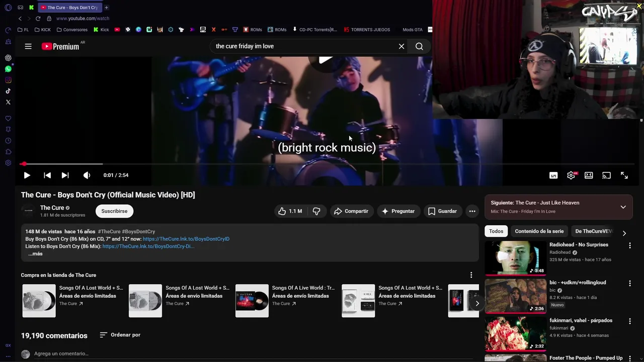Open a new browser tab with plus
The width and height of the screenshot is (644, 362).
pos(106,8)
